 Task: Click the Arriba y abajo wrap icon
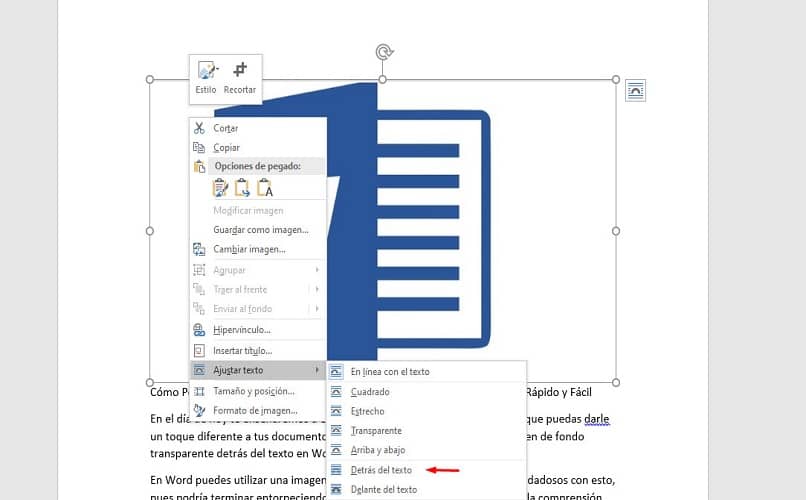point(336,450)
